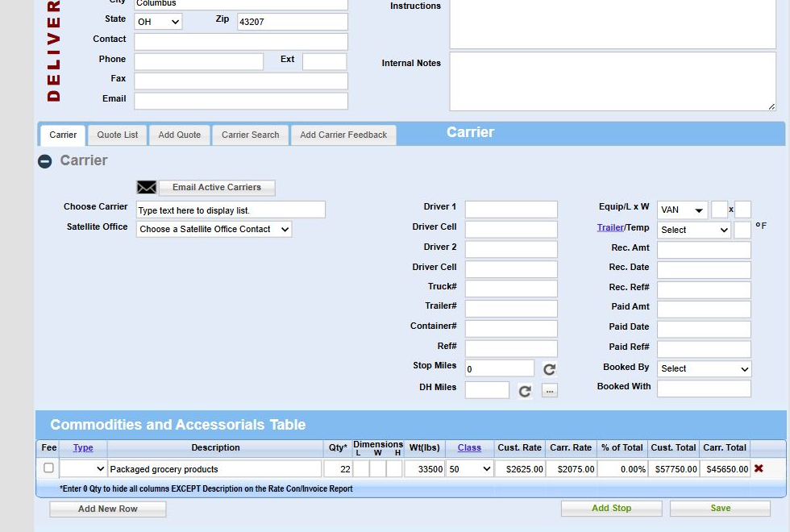This screenshot has height=532, width=790.
Task: Click the Stop Miles field
Action: click(x=499, y=369)
